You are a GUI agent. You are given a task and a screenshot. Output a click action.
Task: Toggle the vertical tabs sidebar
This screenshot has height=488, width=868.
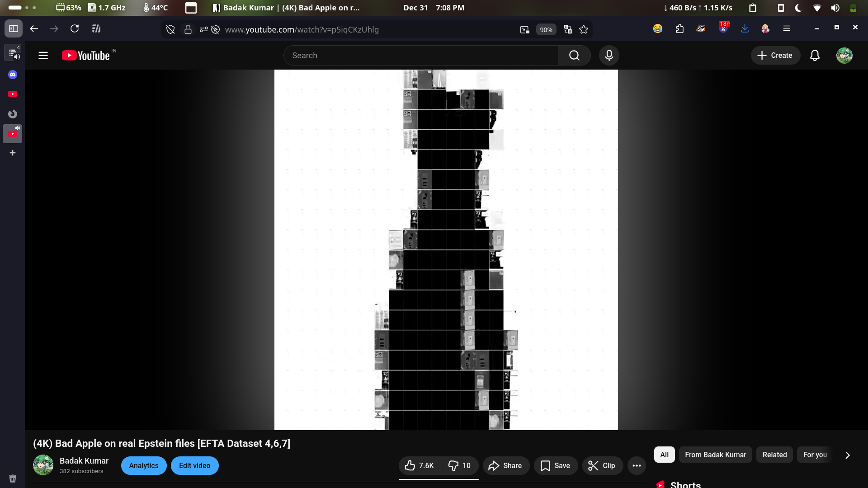click(x=14, y=28)
